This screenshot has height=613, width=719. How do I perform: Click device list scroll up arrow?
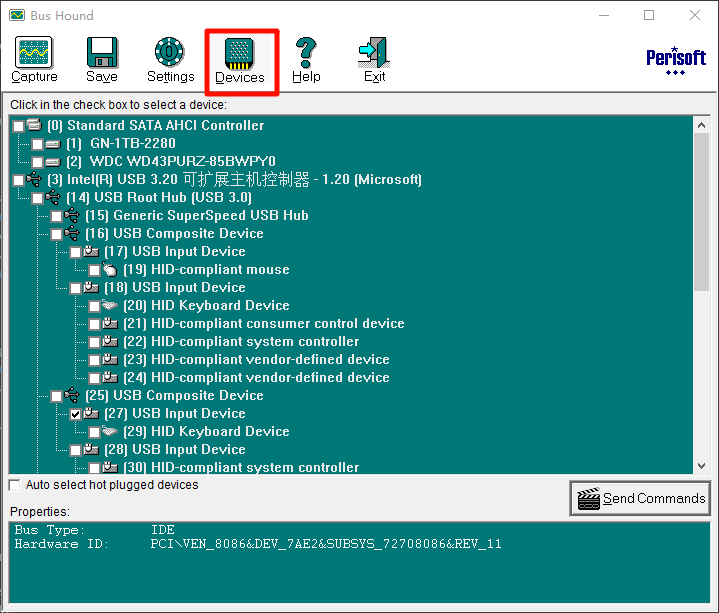coord(701,125)
